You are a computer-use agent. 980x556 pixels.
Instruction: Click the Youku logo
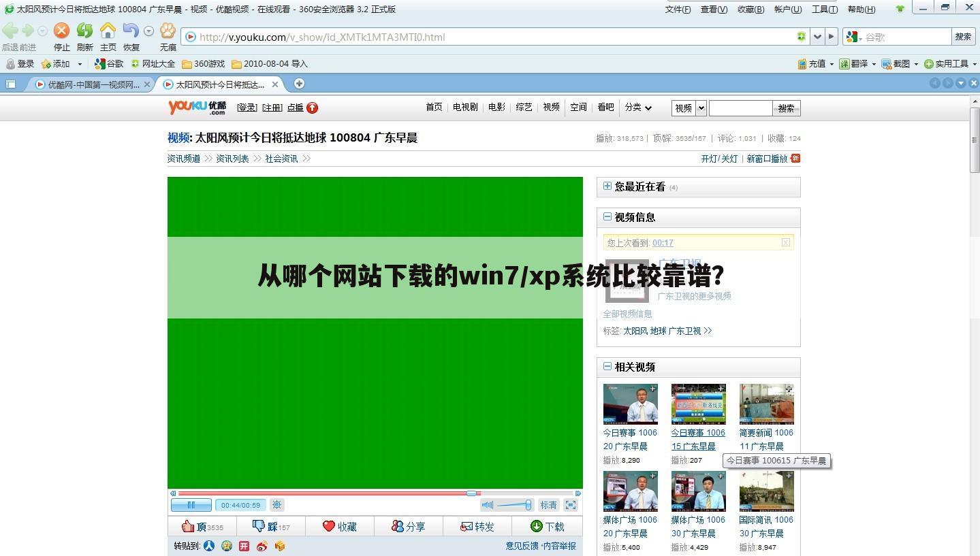[197, 107]
